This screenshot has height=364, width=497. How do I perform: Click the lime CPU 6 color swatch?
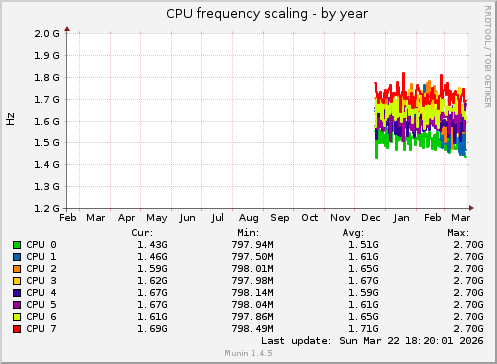[x=17, y=317]
